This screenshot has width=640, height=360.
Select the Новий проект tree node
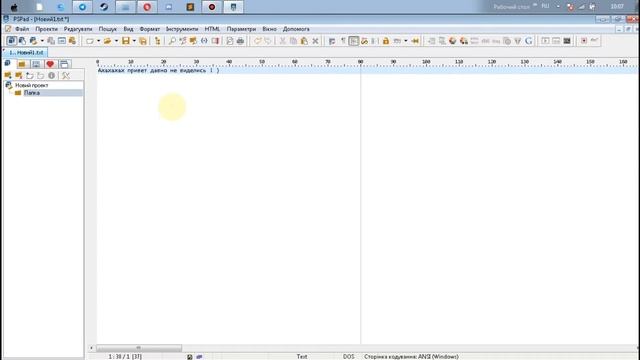(x=32, y=85)
